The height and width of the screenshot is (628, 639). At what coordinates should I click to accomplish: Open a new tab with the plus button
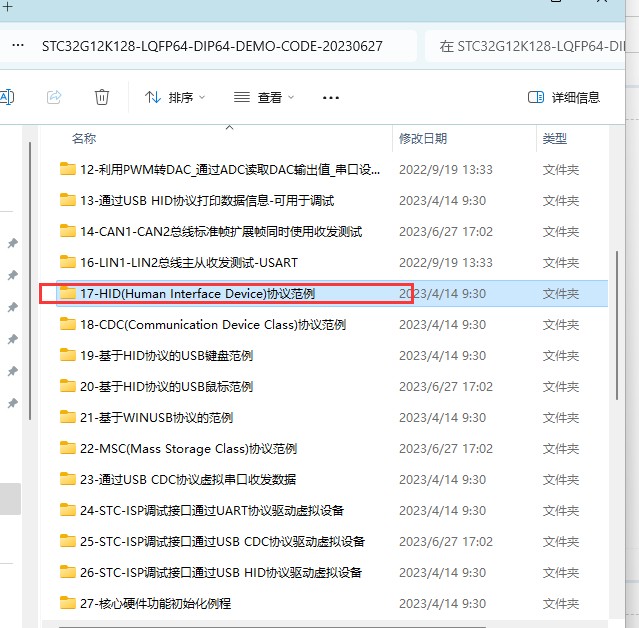click(7, 7)
